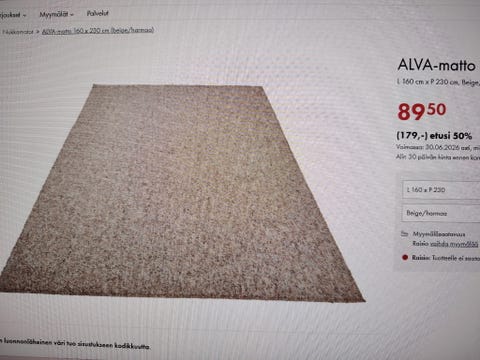This screenshot has width=480, height=360.
Task: Click the Alin 30 päivän hinta note
Action: click(x=438, y=157)
